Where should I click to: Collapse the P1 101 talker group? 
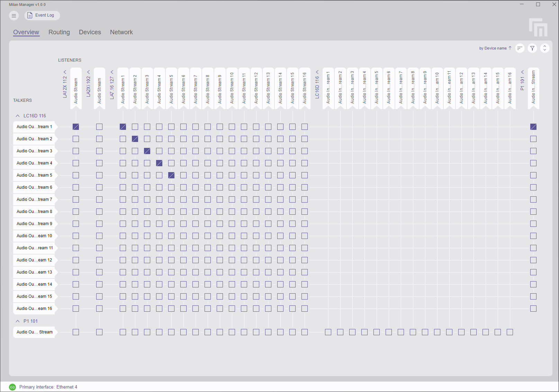pos(18,321)
